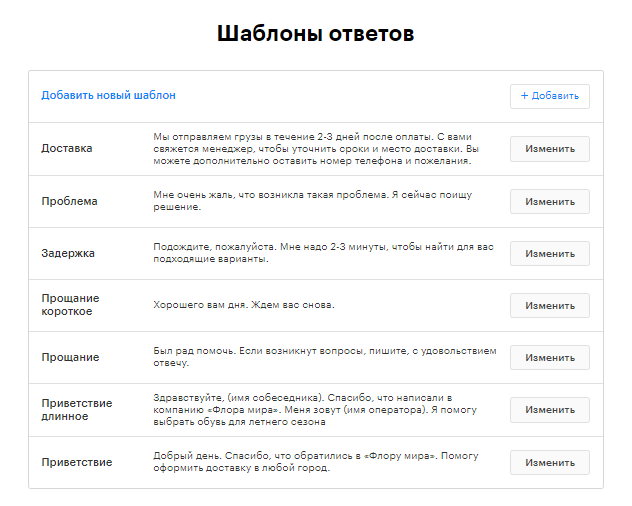Edit the 'Прощание короткое' template via Изменить
This screenshot has height=506, width=632.
(x=549, y=306)
